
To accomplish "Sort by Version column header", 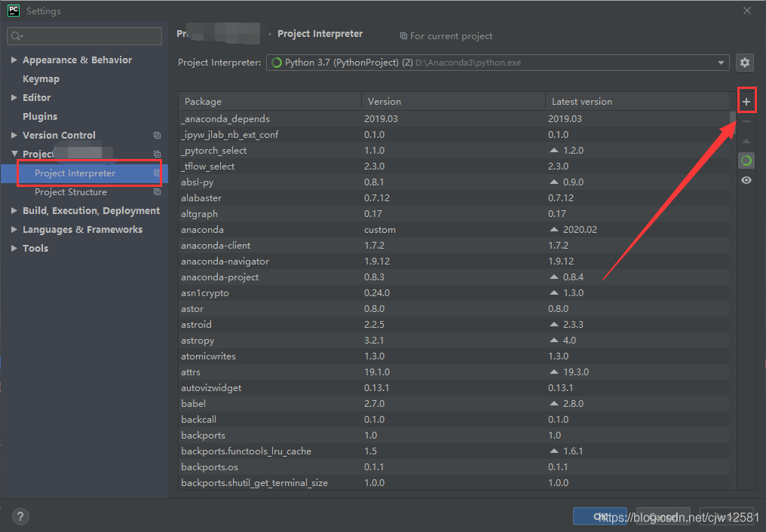I will (453, 102).
